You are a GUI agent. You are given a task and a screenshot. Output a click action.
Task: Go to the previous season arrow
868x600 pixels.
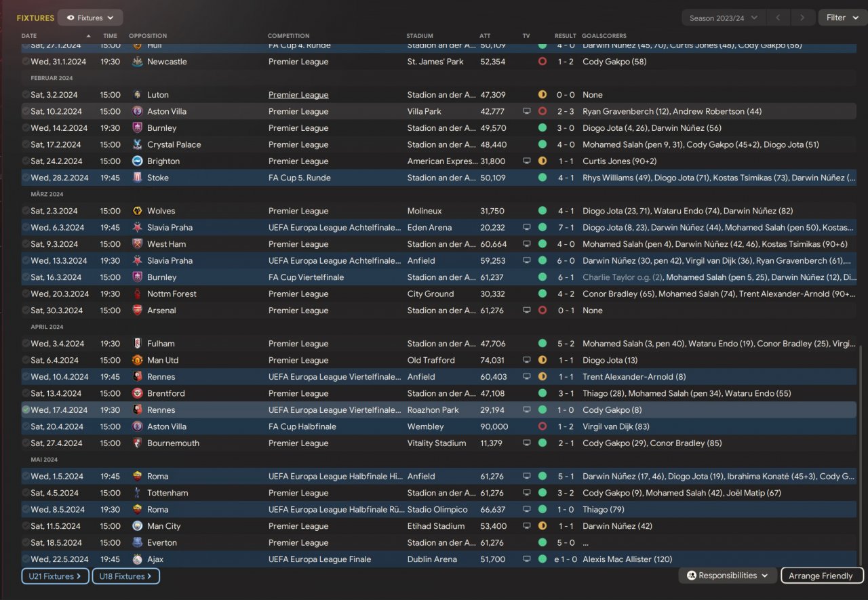point(779,18)
